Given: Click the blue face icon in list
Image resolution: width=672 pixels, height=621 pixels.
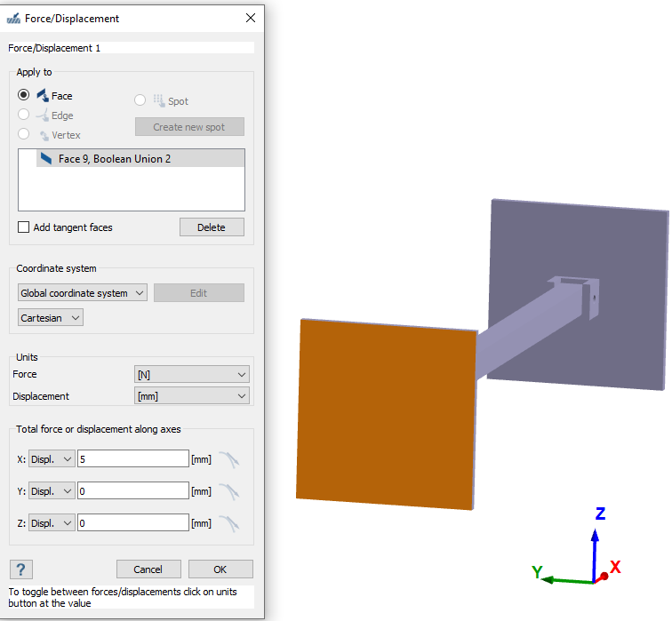Looking at the screenshot, I should click(x=46, y=159).
